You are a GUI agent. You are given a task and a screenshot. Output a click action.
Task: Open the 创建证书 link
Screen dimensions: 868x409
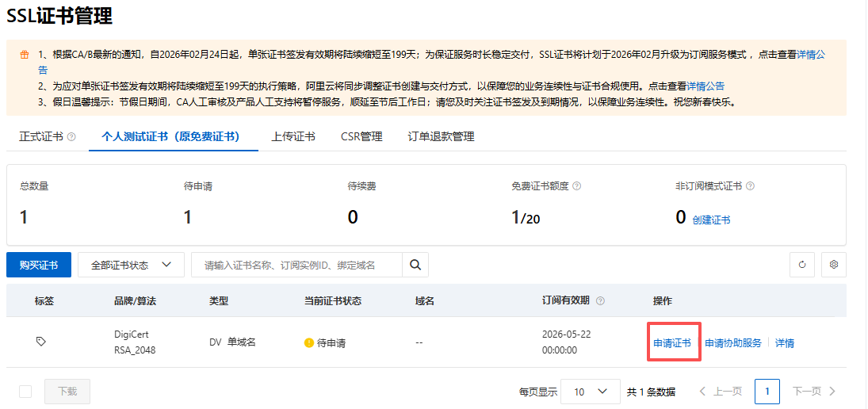(x=711, y=220)
